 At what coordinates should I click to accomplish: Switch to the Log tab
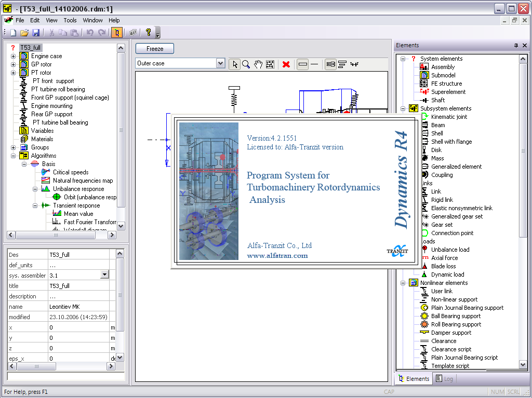coord(445,379)
